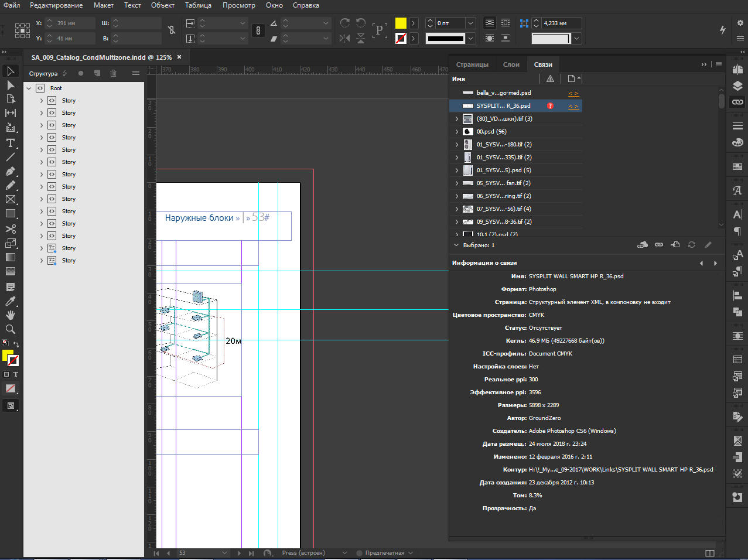This screenshot has height=560, width=748.
Task: Expand the 00.psd (96) link group
Action: pos(457,132)
